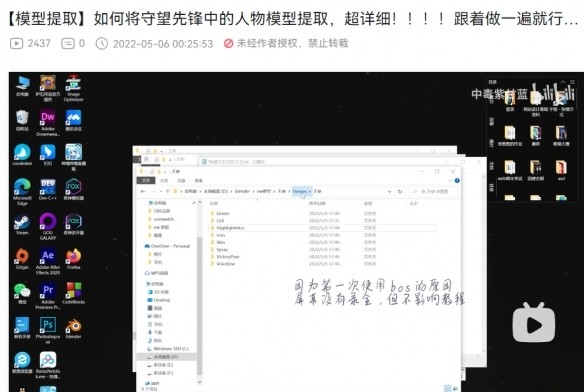Expand the Explorer ribbon chevron
584x392 pixels.
pos(450,180)
